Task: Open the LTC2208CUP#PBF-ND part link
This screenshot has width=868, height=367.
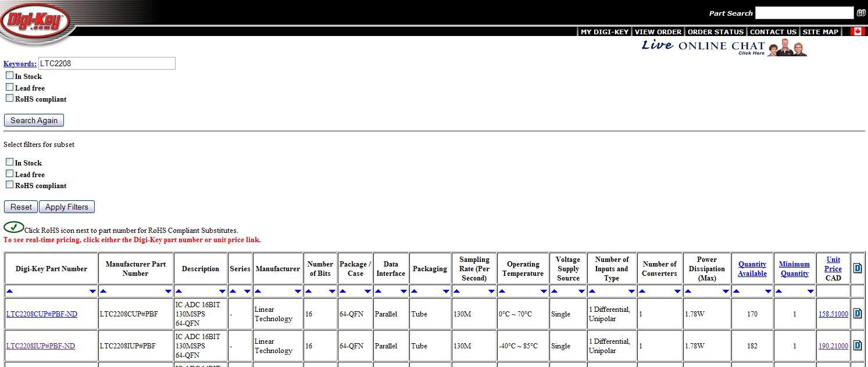Action: [x=41, y=314]
